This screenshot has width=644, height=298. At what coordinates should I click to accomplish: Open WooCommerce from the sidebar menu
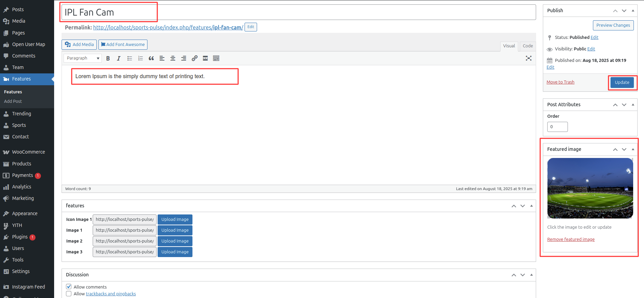[x=28, y=152]
